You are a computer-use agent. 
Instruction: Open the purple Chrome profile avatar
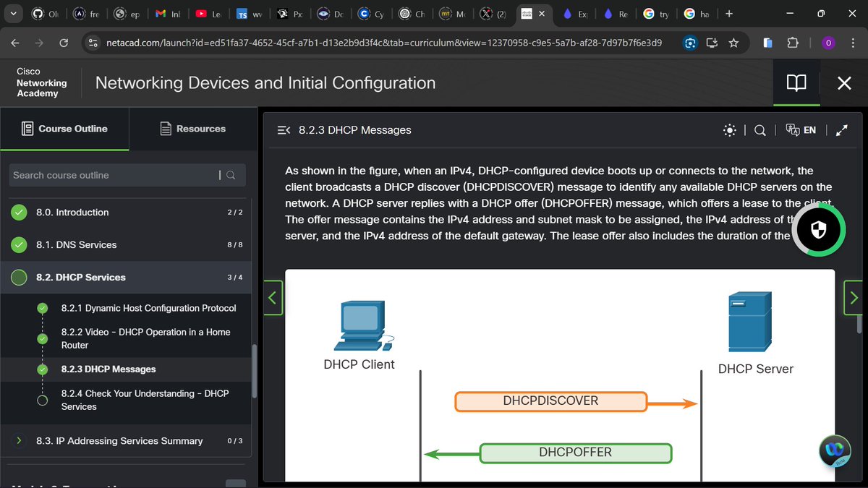[829, 43]
